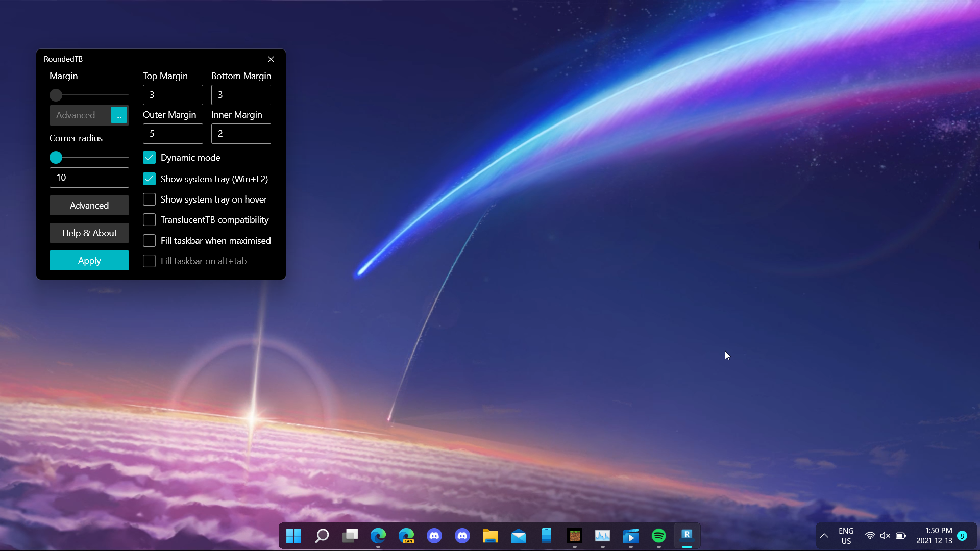
Task: Check Fill taskbar when maximised
Action: [x=149, y=241]
